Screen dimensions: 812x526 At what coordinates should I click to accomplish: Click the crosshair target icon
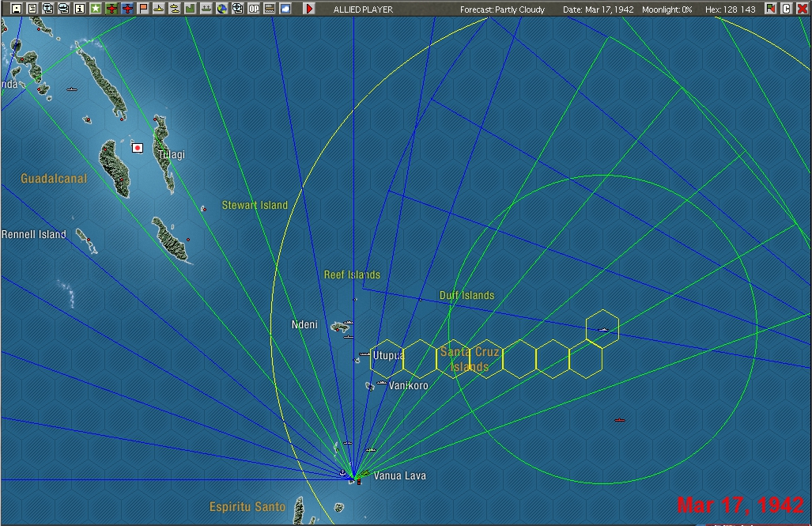click(x=238, y=8)
